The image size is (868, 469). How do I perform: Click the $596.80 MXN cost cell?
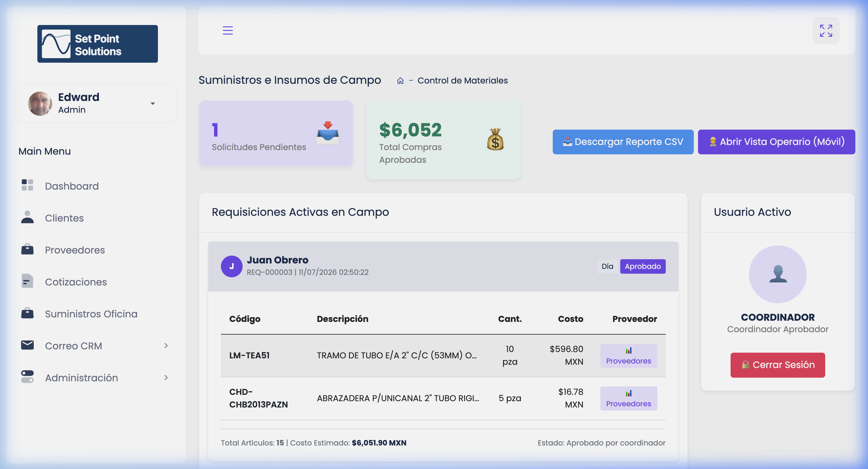point(566,355)
